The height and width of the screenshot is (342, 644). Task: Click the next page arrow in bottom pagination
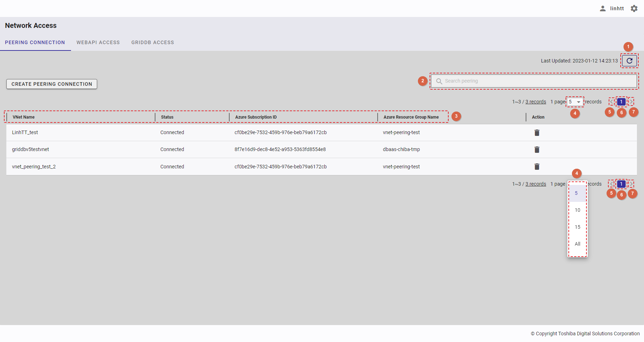coord(631,184)
